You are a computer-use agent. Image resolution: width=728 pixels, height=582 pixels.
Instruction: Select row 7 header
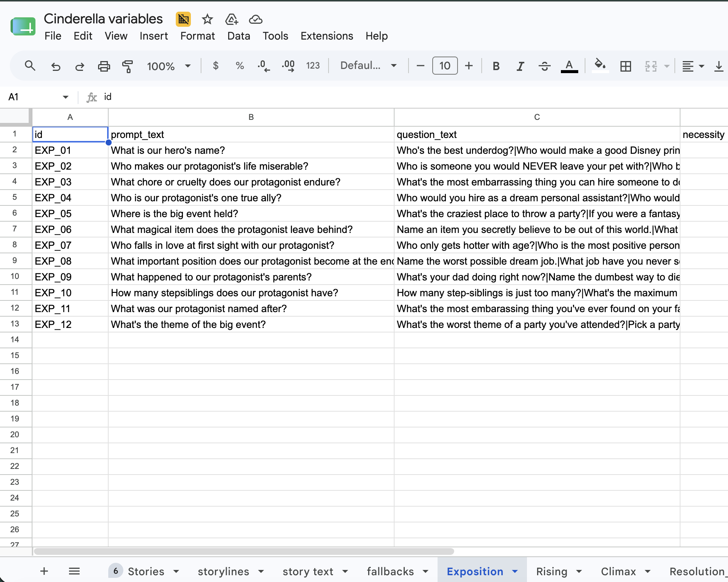[15, 229]
